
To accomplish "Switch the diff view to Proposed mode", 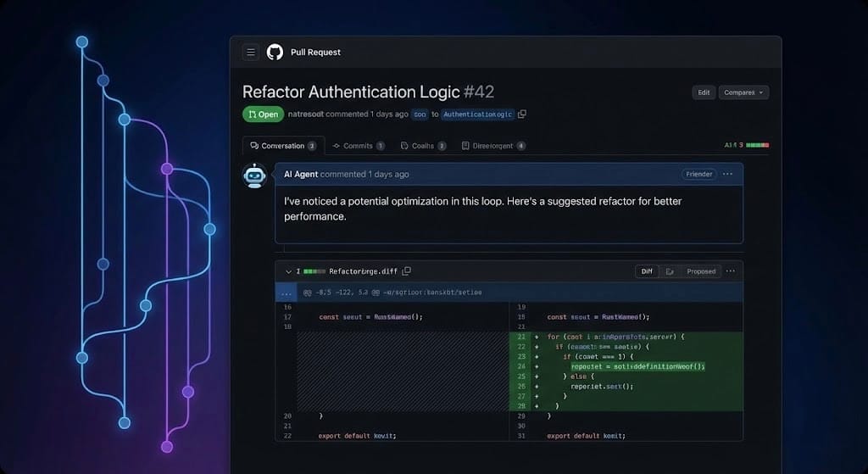I will point(701,271).
